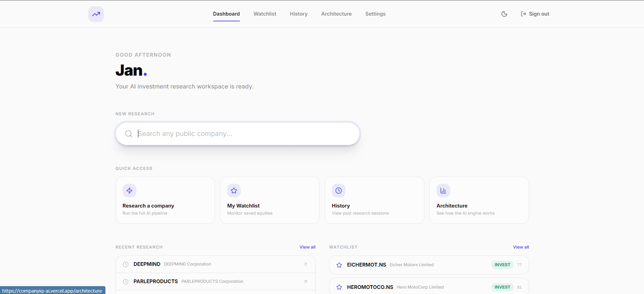View all watchlist items
644x294 pixels.
(521, 247)
